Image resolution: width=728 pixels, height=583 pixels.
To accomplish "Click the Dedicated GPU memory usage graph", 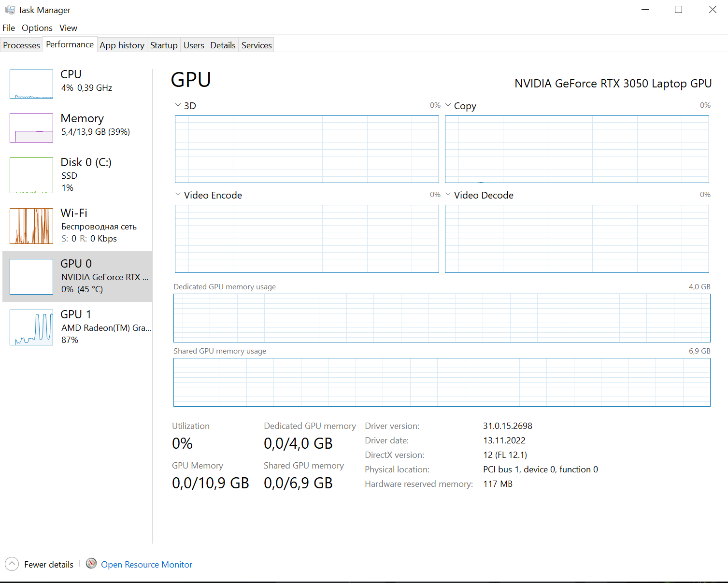I will [442, 318].
